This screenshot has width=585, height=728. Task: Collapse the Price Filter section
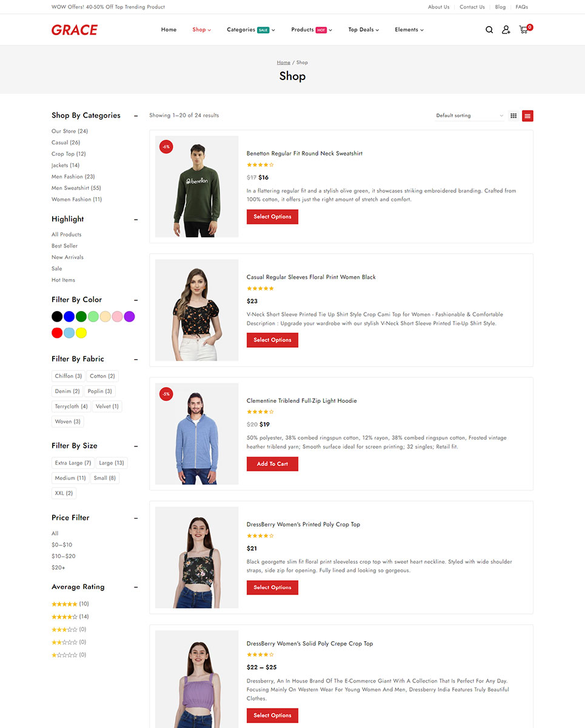(136, 518)
